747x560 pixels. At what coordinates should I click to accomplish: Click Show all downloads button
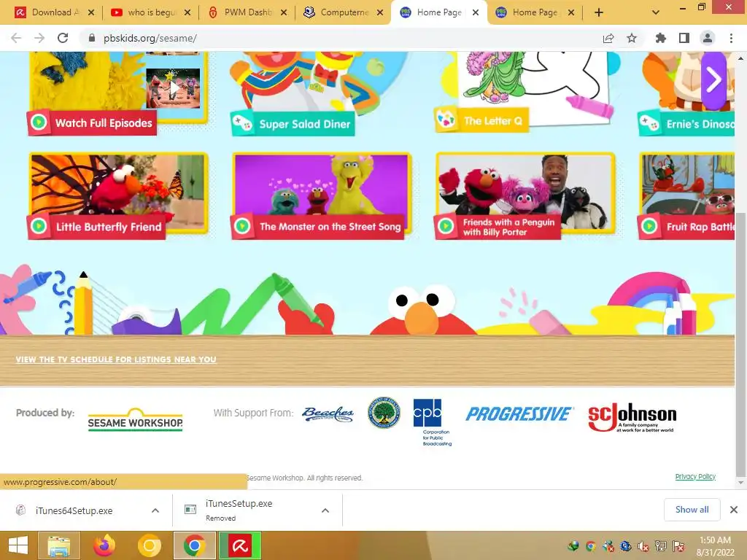tap(692, 510)
